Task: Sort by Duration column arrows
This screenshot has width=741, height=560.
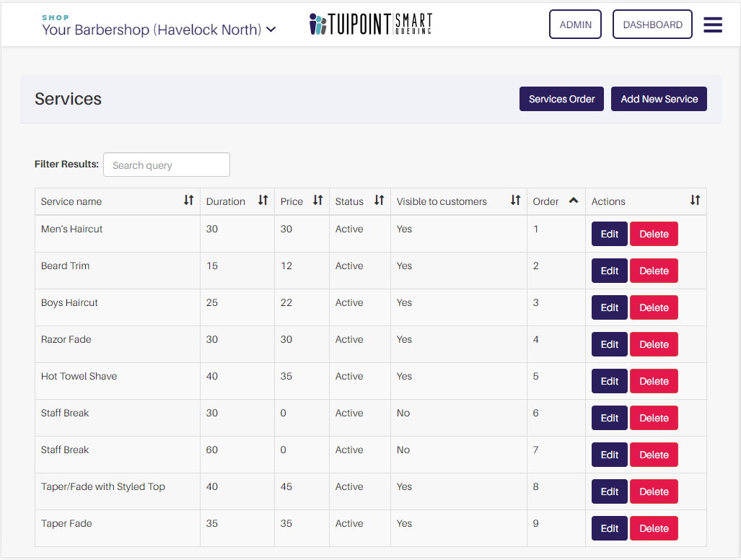Action: coord(263,201)
